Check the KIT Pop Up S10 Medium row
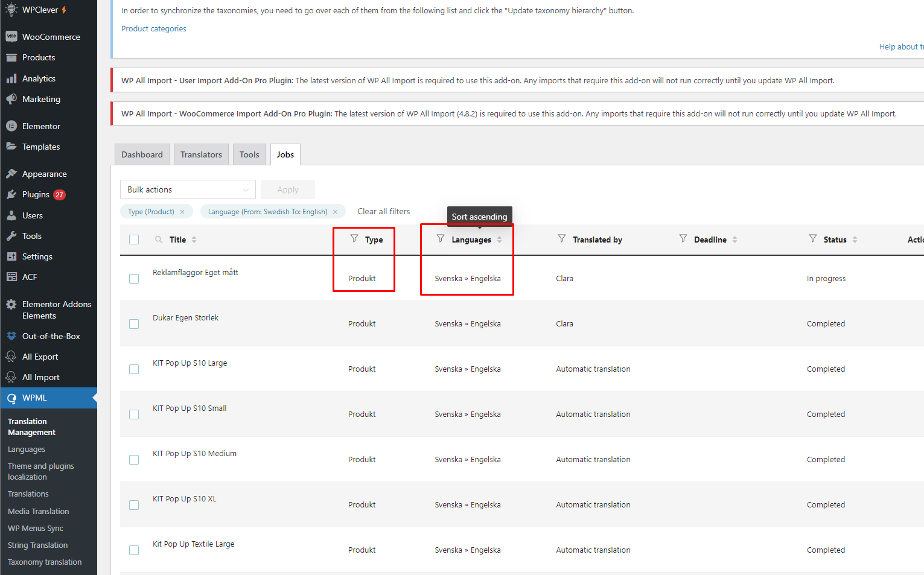924x575 pixels. [x=134, y=460]
